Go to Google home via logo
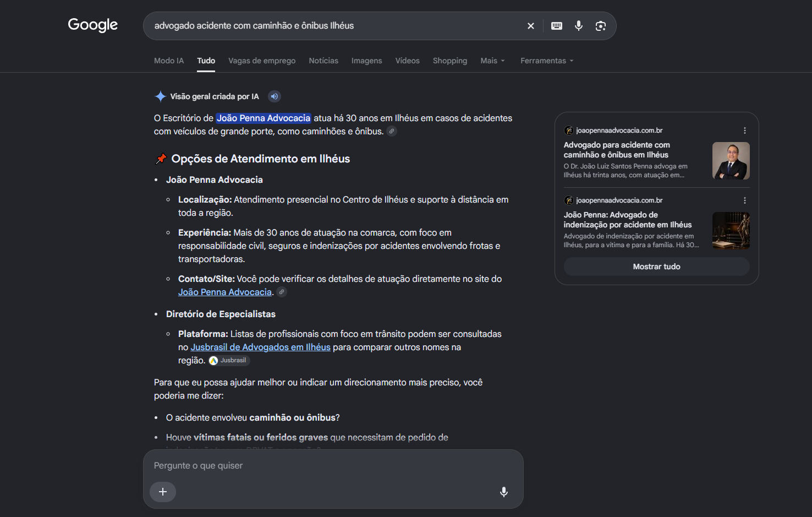Viewport: 812px width, 517px height. click(93, 25)
